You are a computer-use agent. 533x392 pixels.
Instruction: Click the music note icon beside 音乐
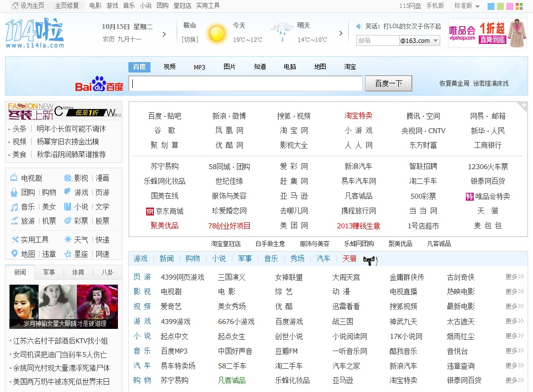point(14,207)
